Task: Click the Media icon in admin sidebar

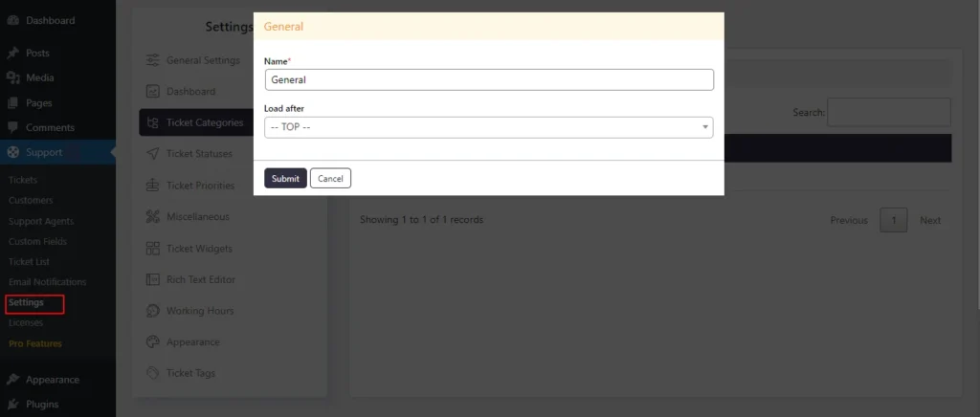Action: tap(12, 78)
